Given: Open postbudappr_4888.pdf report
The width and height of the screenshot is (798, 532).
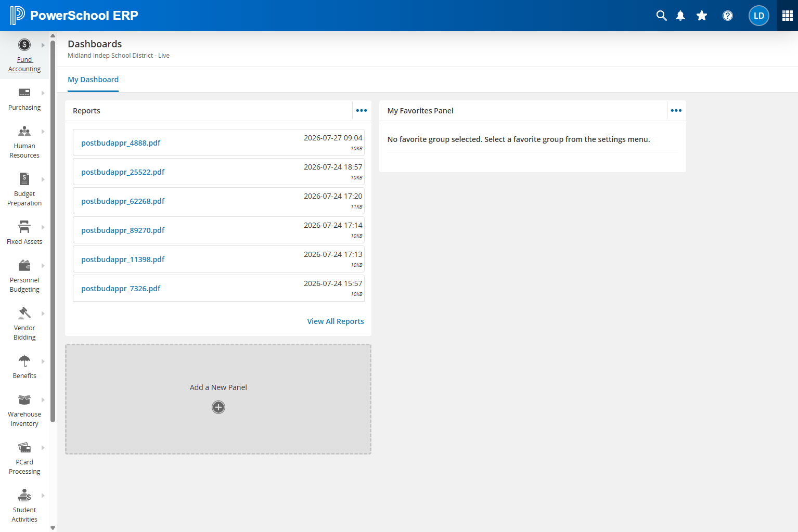Looking at the screenshot, I should pyautogui.click(x=121, y=143).
